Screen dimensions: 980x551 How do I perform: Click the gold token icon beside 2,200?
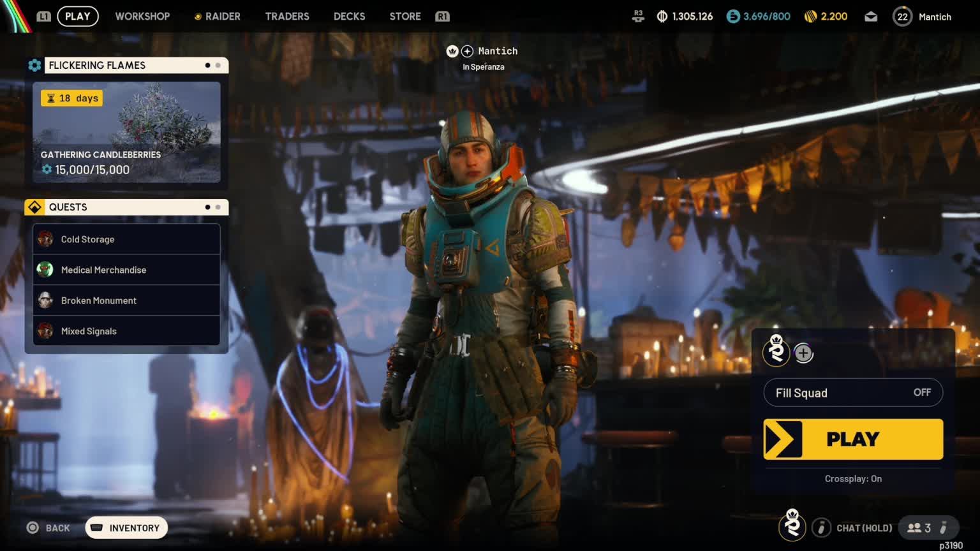[x=810, y=17]
